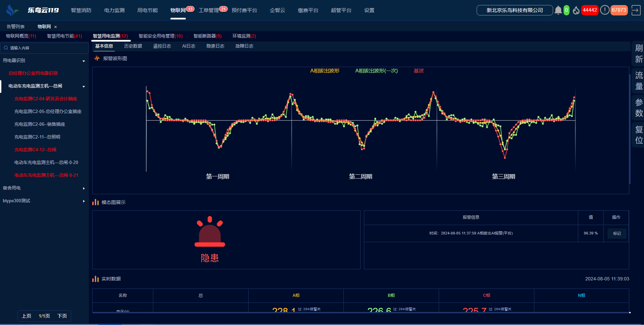The height and width of the screenshot is (325, 644).
Task: Toggle the A相拔出波形 legend series
Action: tap(324, 71)
